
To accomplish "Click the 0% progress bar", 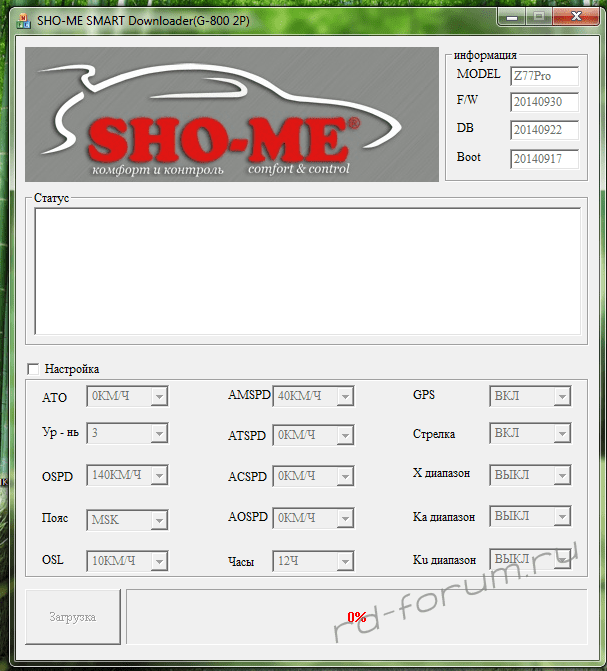I will point(357,617).
